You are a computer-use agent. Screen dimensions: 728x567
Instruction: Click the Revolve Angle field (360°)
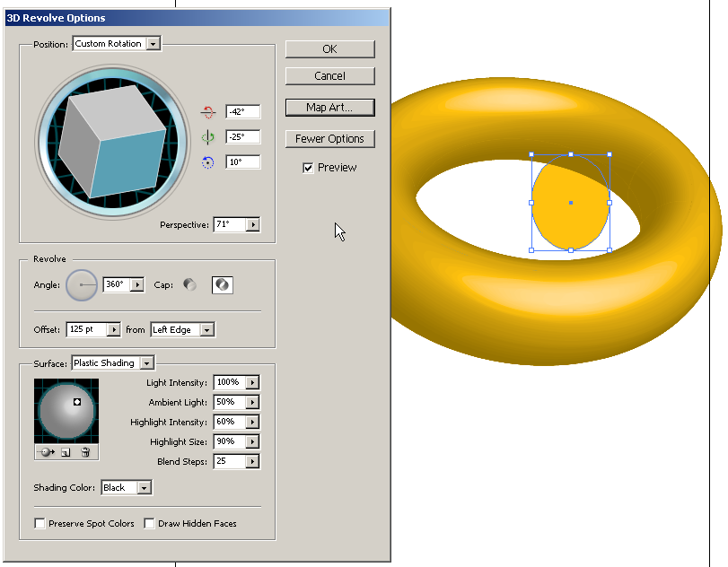[117, 284]
